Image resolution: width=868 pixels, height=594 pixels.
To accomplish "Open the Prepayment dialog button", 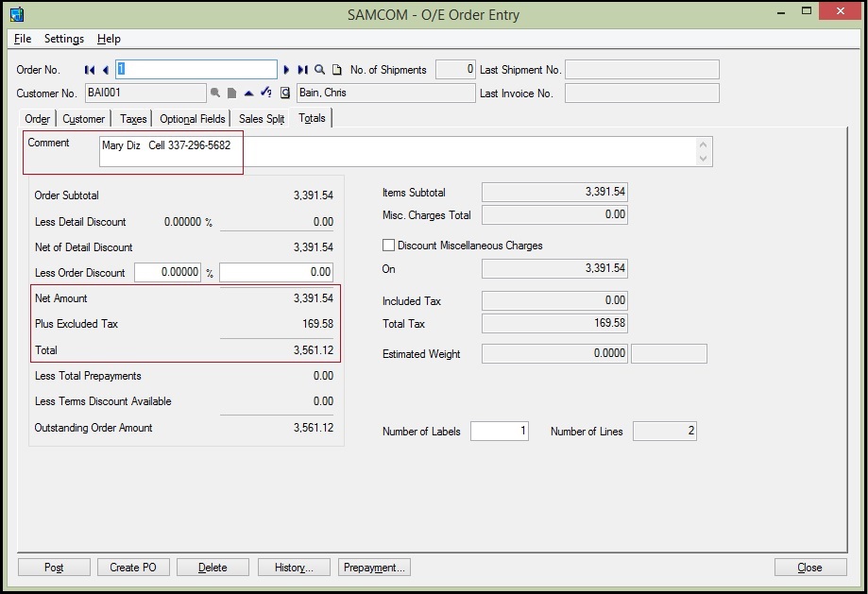I will [x=374, y=568].
